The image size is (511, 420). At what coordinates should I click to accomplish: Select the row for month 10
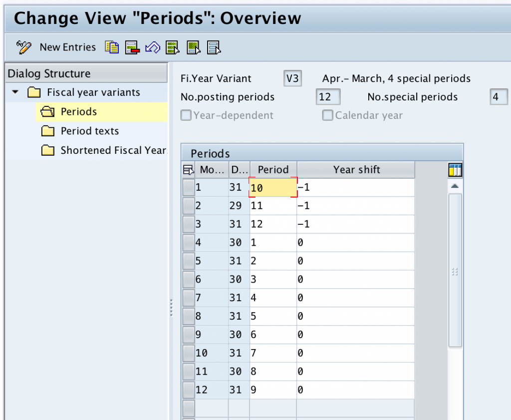tap(188, 353)
